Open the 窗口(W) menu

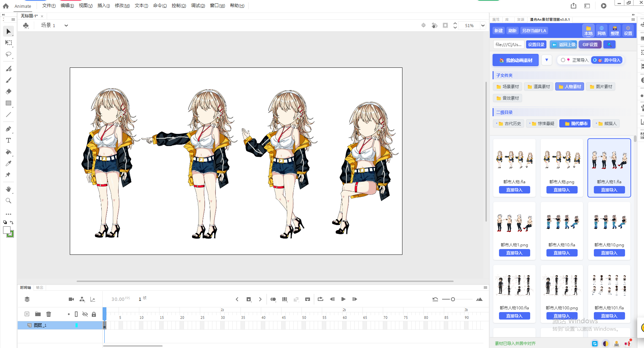217,6
